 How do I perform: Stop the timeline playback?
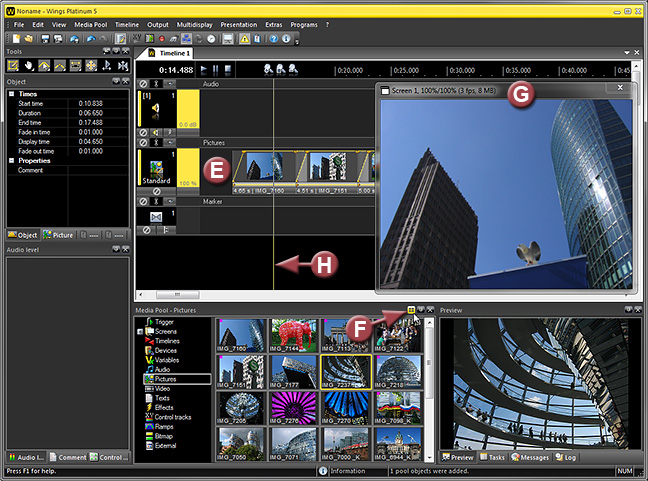228,70
